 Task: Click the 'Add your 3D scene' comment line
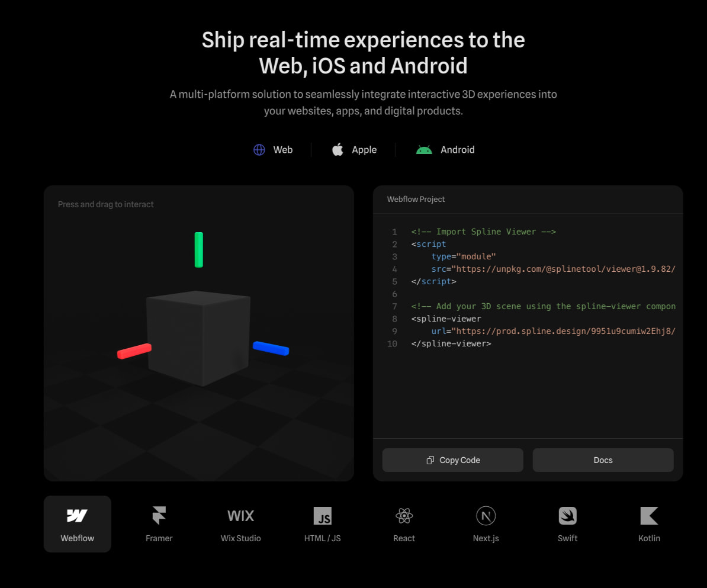click(x=544, y=306)
